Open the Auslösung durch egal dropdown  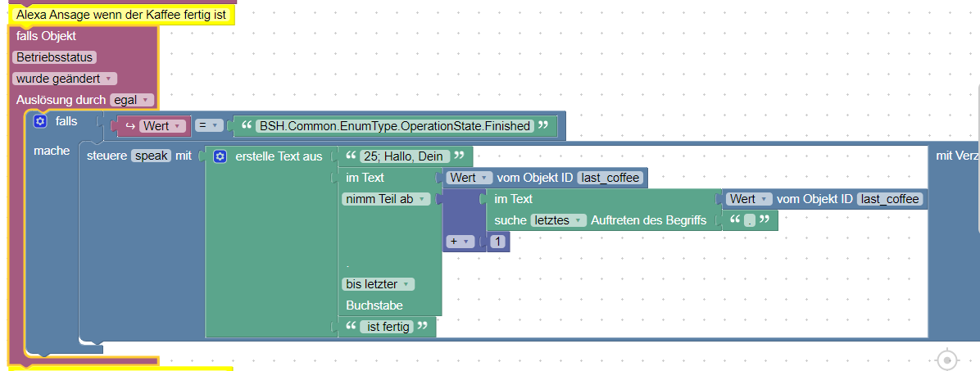tap(131, 100)
